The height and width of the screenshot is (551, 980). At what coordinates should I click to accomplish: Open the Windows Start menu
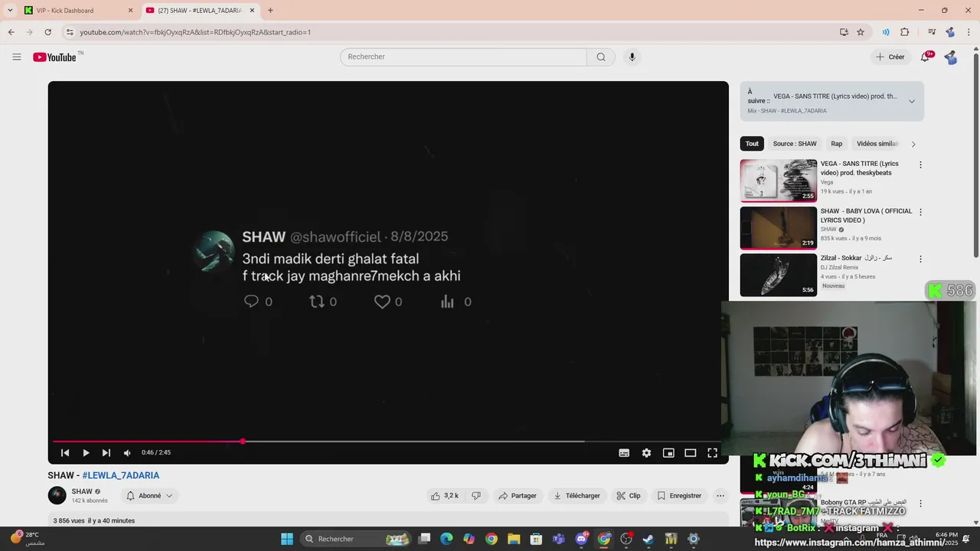(x=287, y=539)
